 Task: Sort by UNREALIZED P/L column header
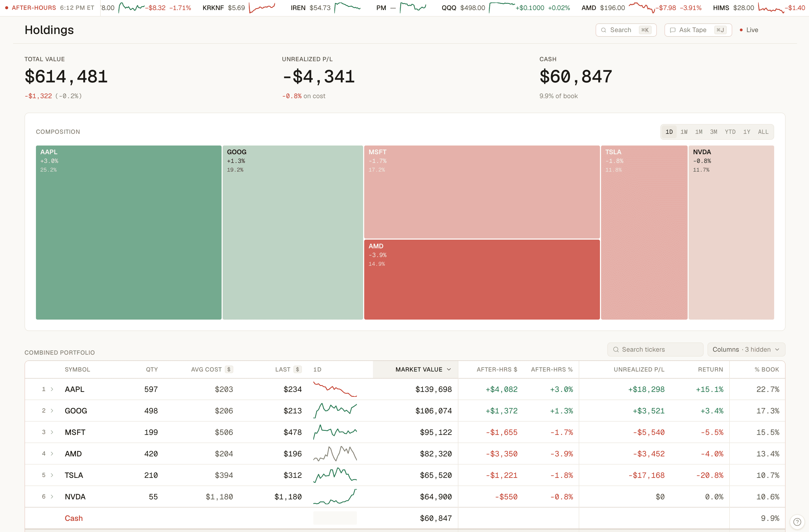pos(639,369)
